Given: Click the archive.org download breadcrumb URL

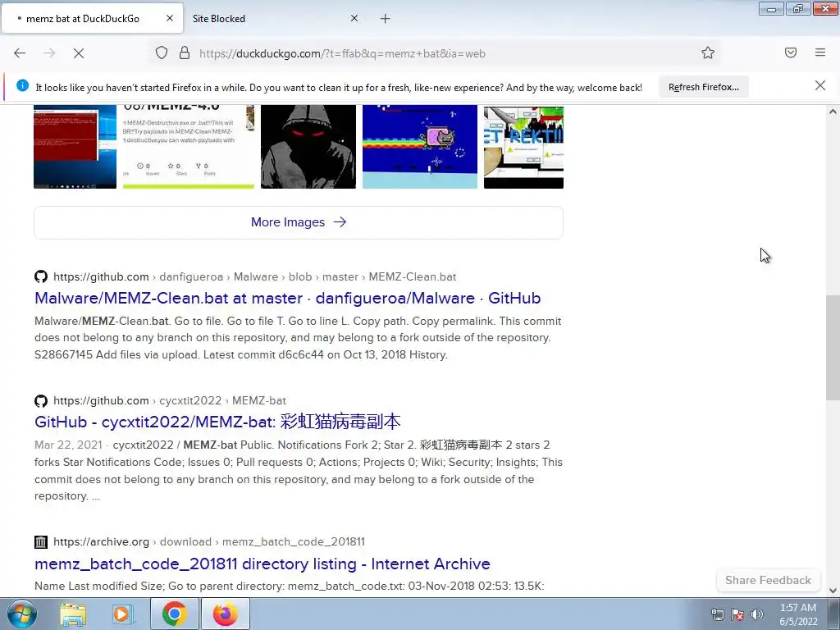Looking at the screenshot, I should pos(209,541).
